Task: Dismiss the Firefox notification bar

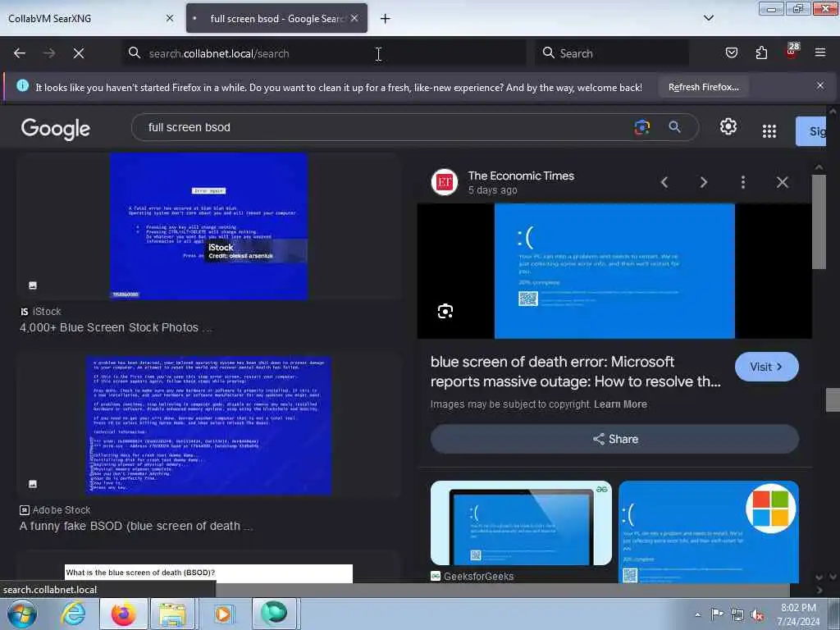Action: 820,85
